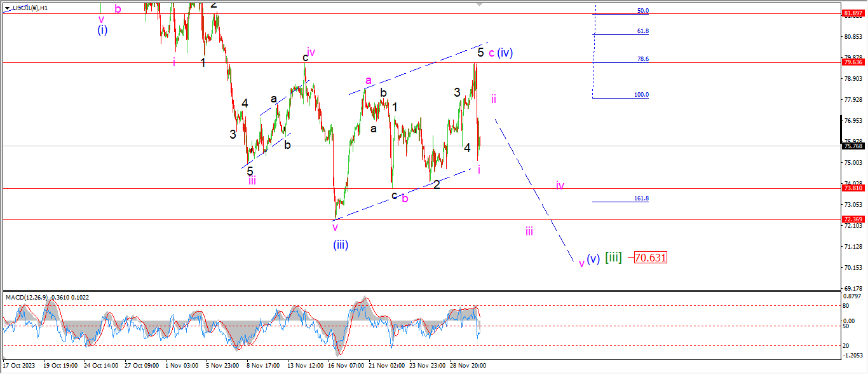
Task: Click the 28 Nov 20:00 time axis label
Action: (468, 366)
